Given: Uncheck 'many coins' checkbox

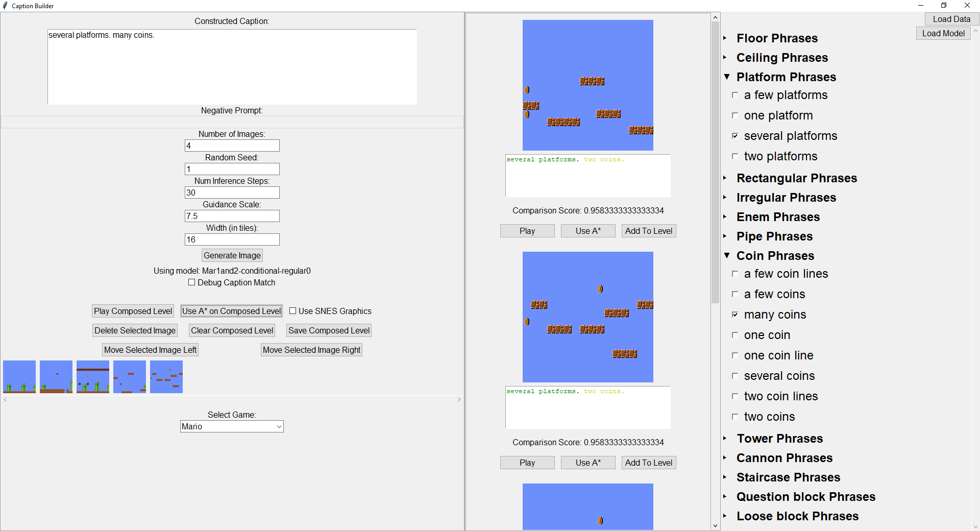Looking at the screenshot, I should click(735, 315).
